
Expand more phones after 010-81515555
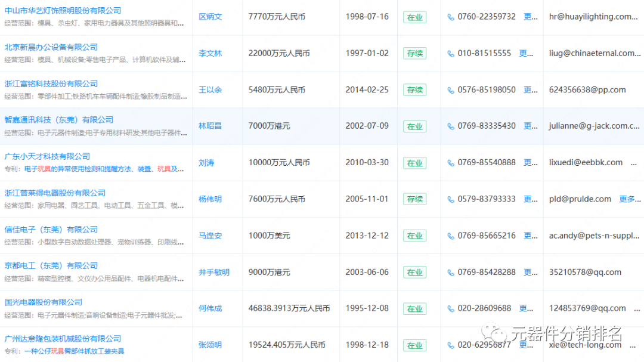(526, 54)
